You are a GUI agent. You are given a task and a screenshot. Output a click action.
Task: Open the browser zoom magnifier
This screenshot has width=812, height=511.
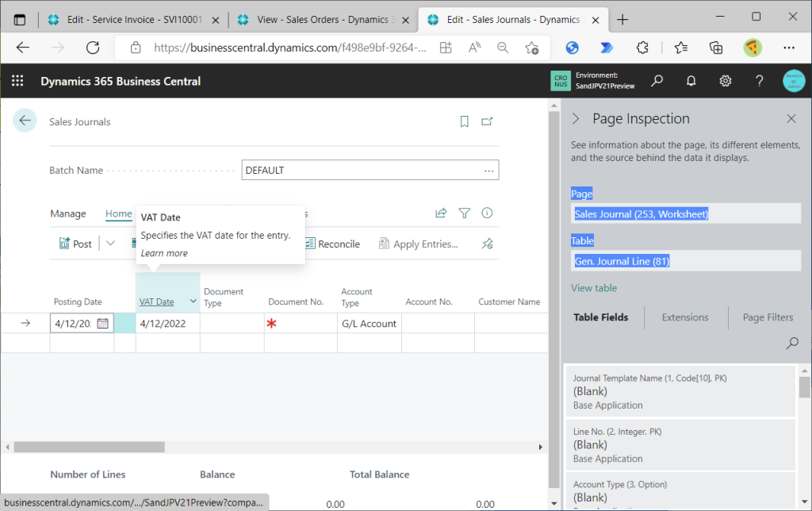pos(503,48)
